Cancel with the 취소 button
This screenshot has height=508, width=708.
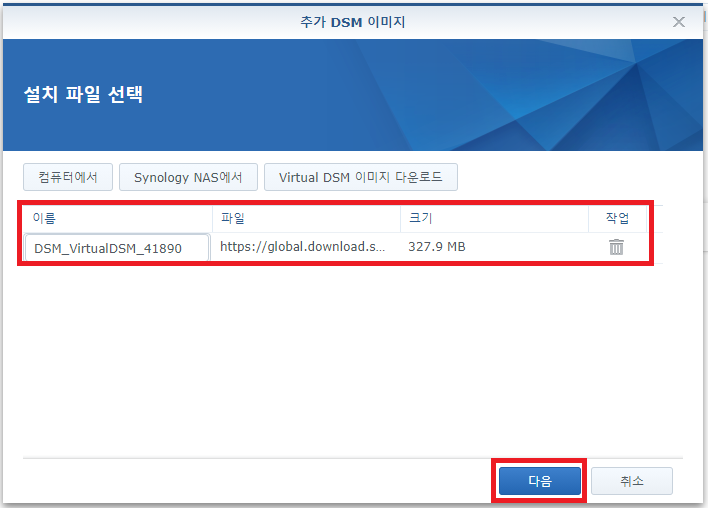point(632,481)
